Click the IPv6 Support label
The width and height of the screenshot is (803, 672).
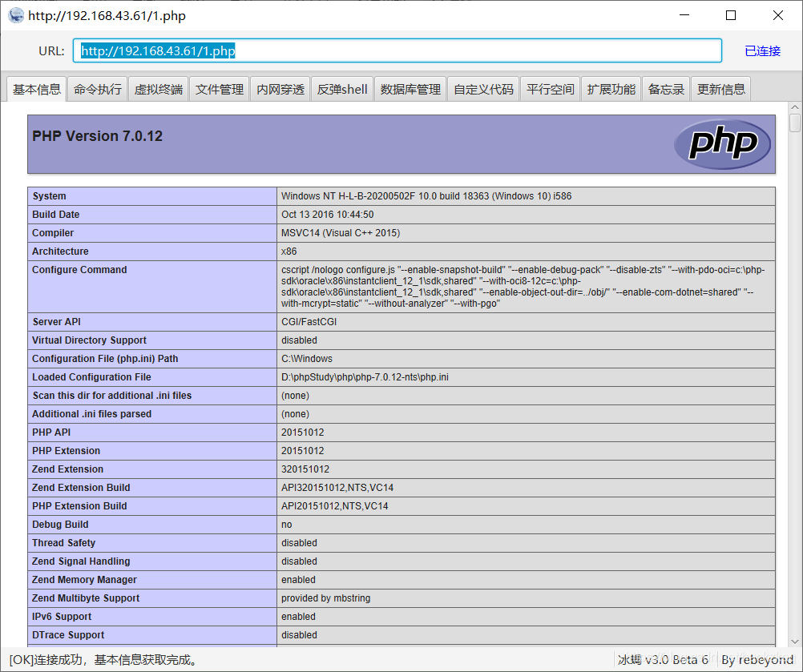(62, 617)
